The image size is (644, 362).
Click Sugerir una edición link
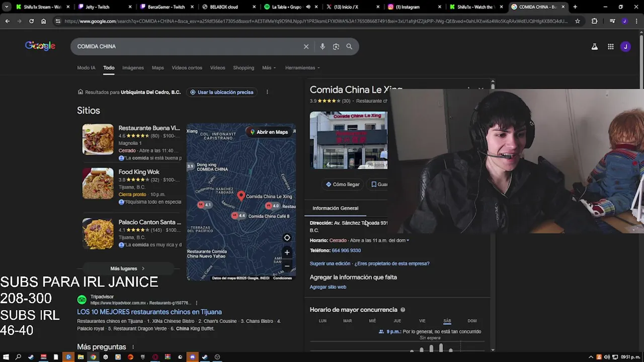click(x=330, y=263)
